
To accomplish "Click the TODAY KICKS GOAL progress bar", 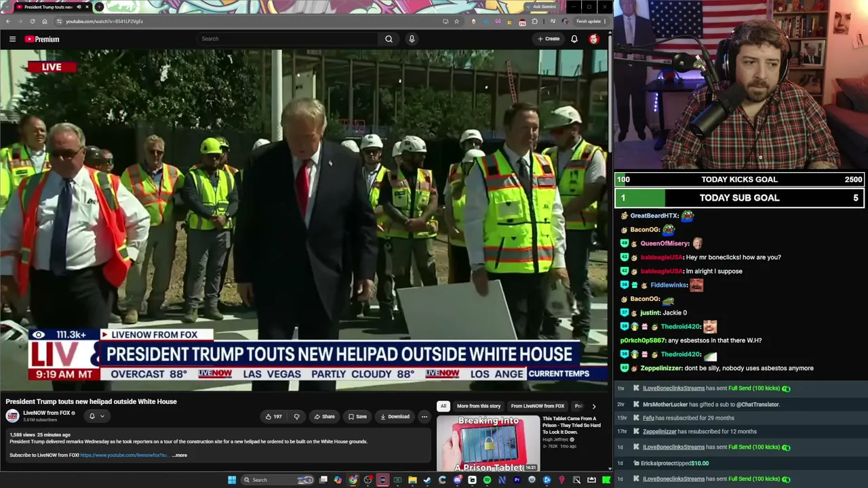I will click(x=740, y=180).
